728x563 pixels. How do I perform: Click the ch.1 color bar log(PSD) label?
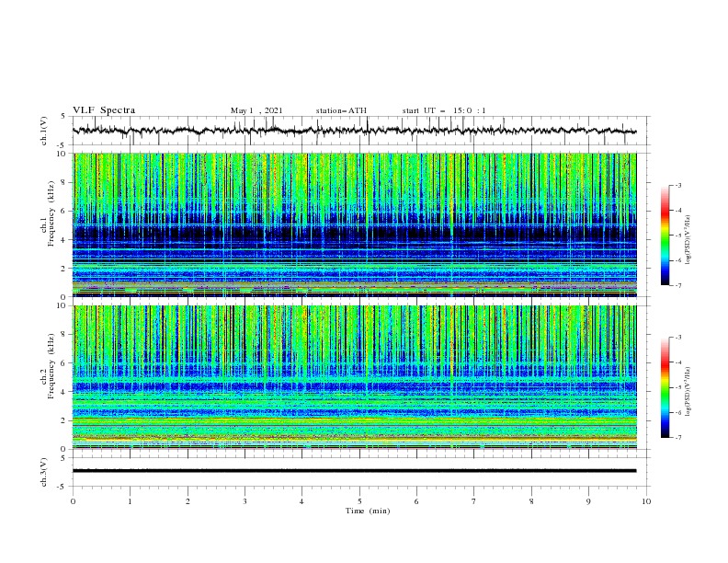[688, 240]
